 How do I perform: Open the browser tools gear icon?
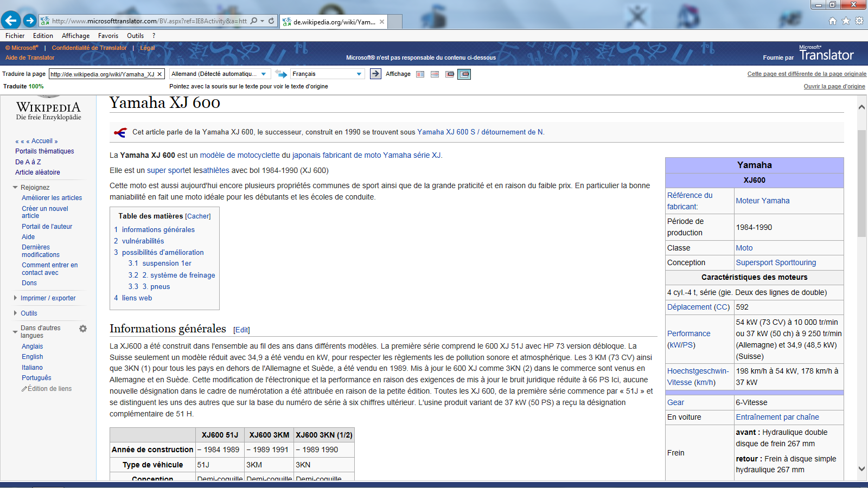(x=859, y=21)
